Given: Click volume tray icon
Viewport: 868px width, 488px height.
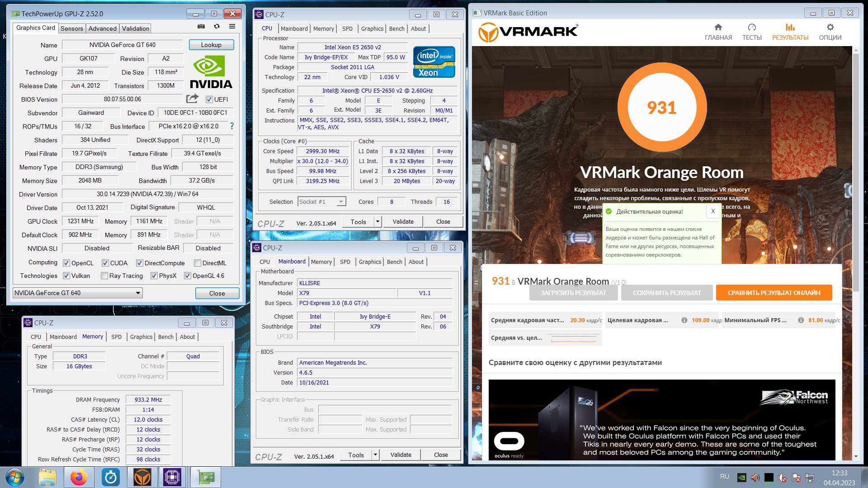Looking at the screenshot, I should coord(755,478).
